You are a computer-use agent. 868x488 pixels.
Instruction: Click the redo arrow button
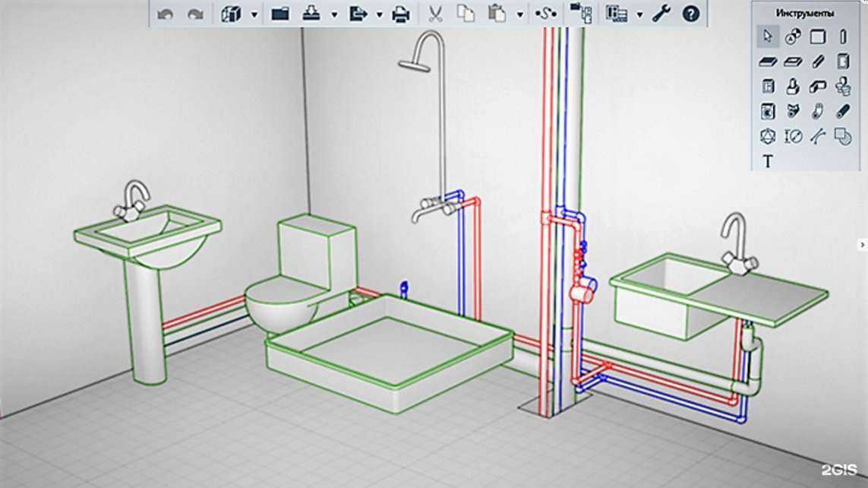(x=195, y=14)
